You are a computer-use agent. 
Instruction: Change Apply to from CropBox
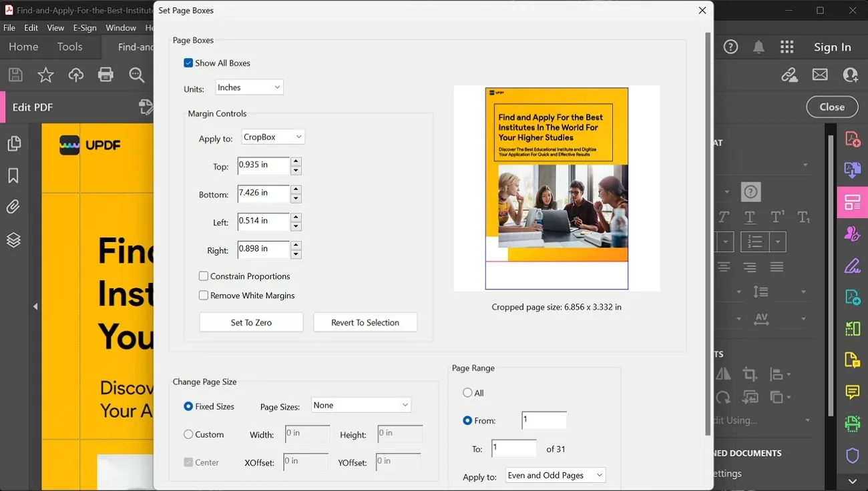click(272, 137)
